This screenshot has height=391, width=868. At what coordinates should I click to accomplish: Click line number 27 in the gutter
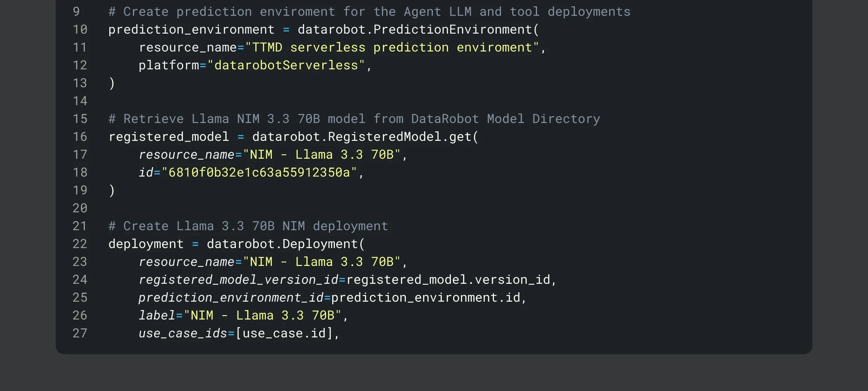(80, 334)
